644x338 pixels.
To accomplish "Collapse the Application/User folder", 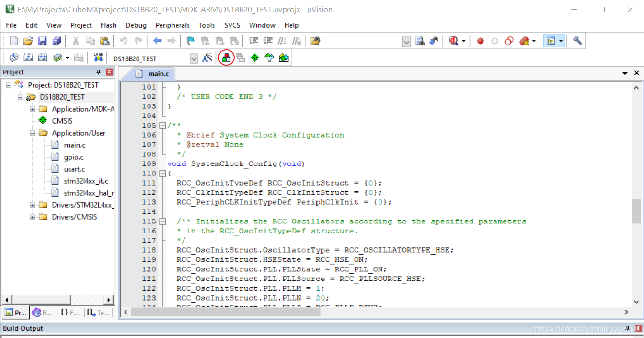I will pyautogui.click(x=32, y=133).
